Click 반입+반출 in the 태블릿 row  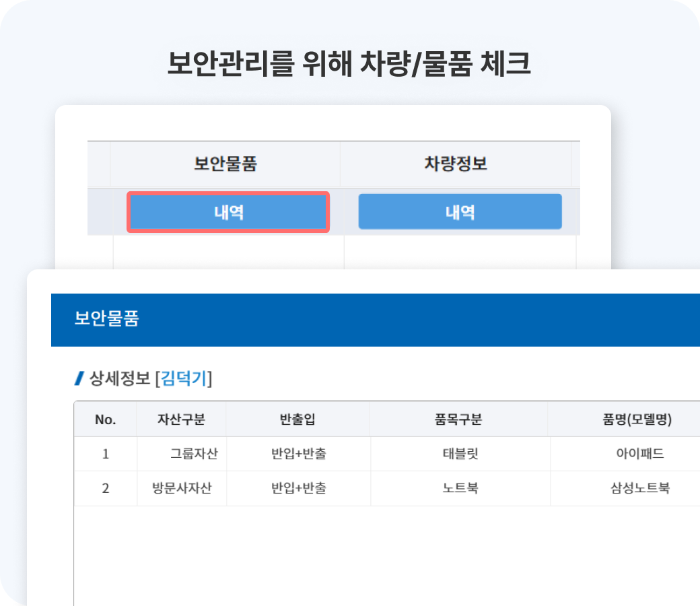point(298,454)
